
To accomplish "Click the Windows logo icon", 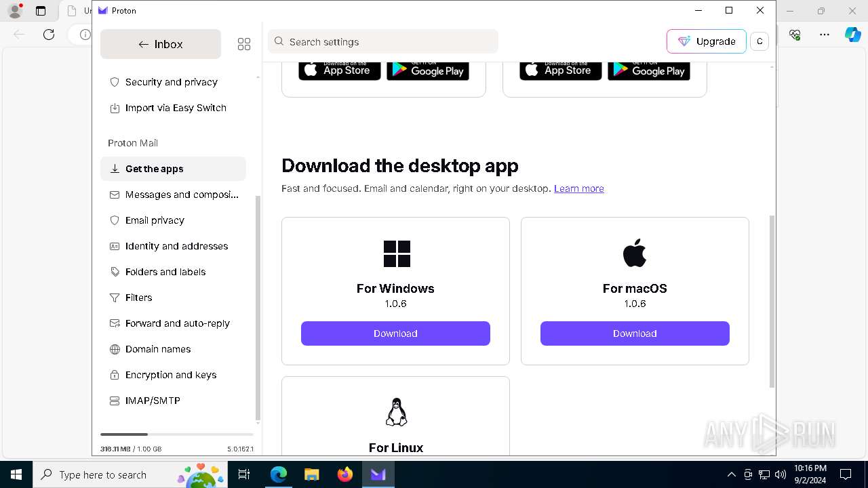I will coord(397,253).
